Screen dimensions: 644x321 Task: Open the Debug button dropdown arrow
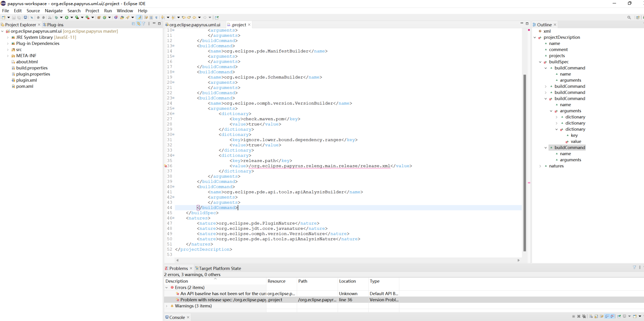click(x=61, y=17)
